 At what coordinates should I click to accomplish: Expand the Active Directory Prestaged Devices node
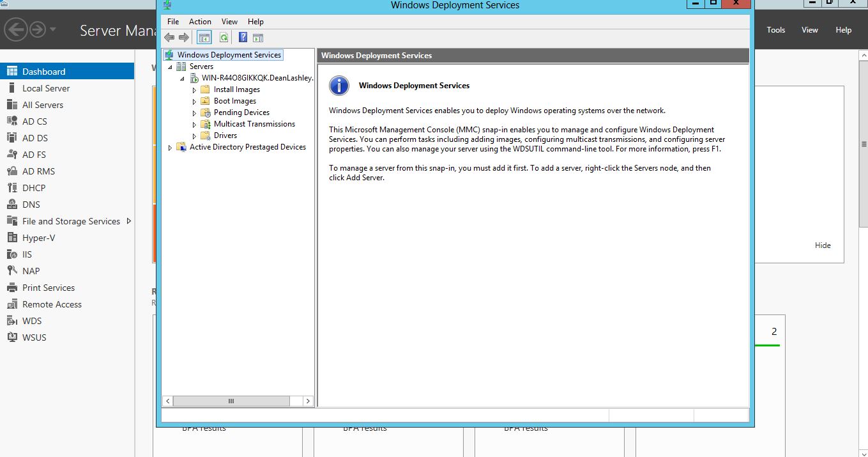(170, 148)
